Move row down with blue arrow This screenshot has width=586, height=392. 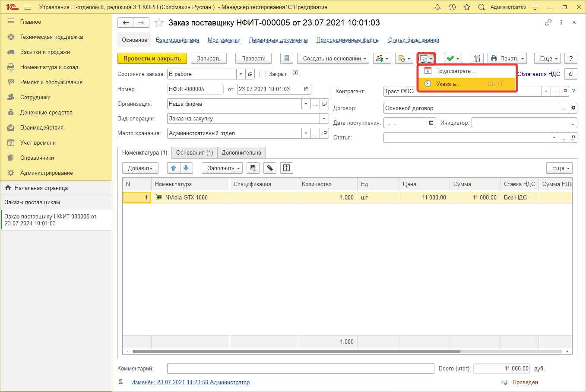(x=186, y=168)
